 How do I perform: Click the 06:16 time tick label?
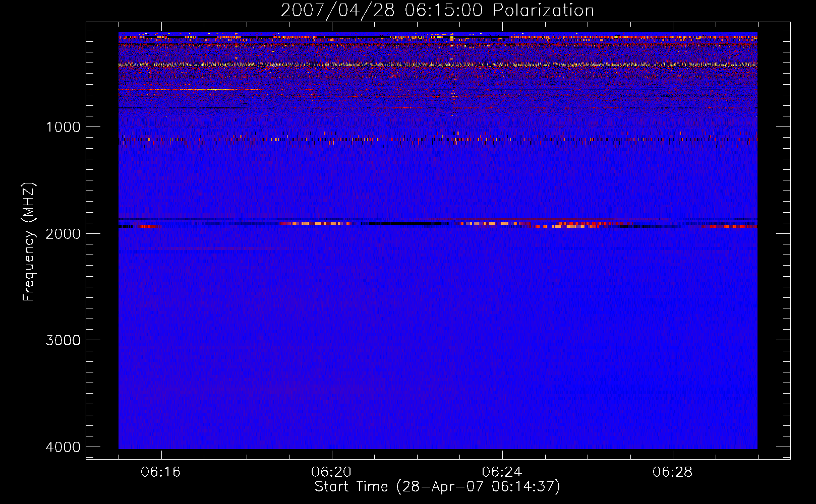161,472
